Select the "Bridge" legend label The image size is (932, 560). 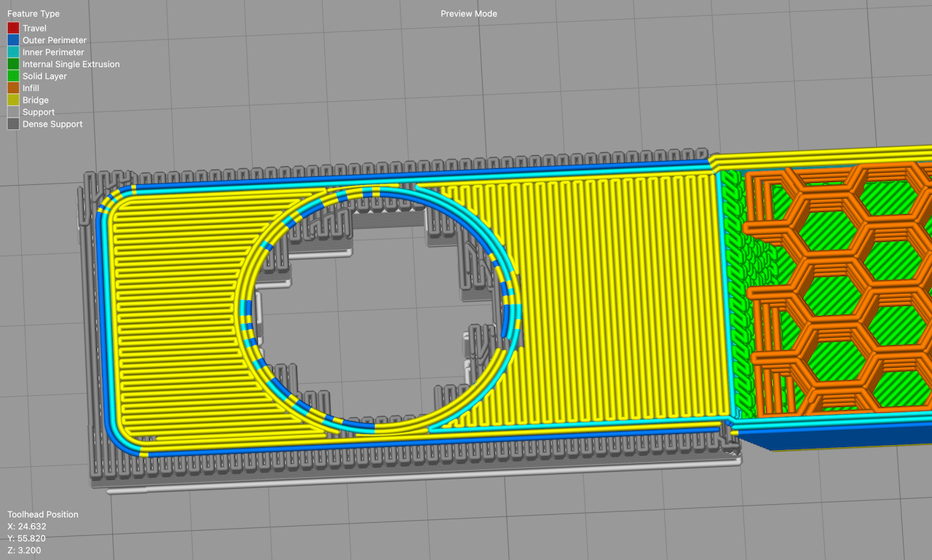click(x=36, y=100)
